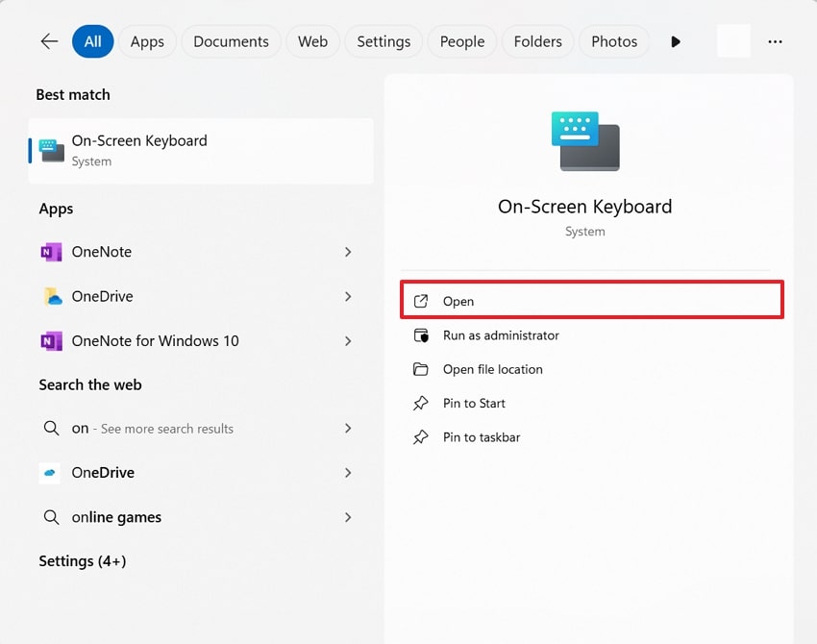Viewport: 817px width, 644px height.
Task: Click the Pin to Start pin icon
Action: (420, 404)
